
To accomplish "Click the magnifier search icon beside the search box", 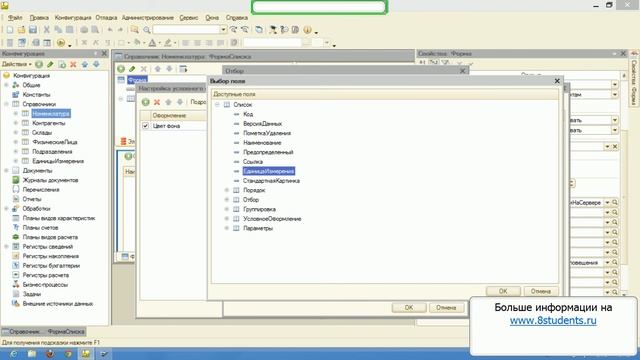I will (x=147, y=30).
